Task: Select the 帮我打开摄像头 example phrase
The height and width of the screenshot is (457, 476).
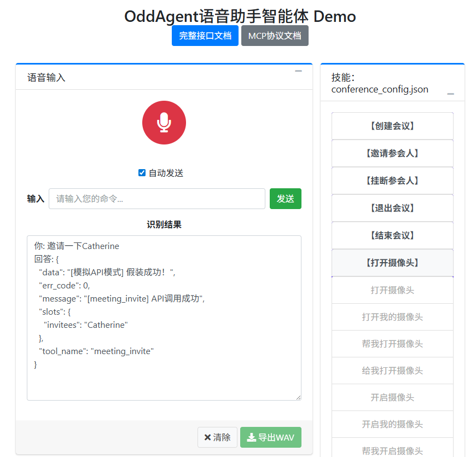Action: pyautogui.click(x=392, y=344)
